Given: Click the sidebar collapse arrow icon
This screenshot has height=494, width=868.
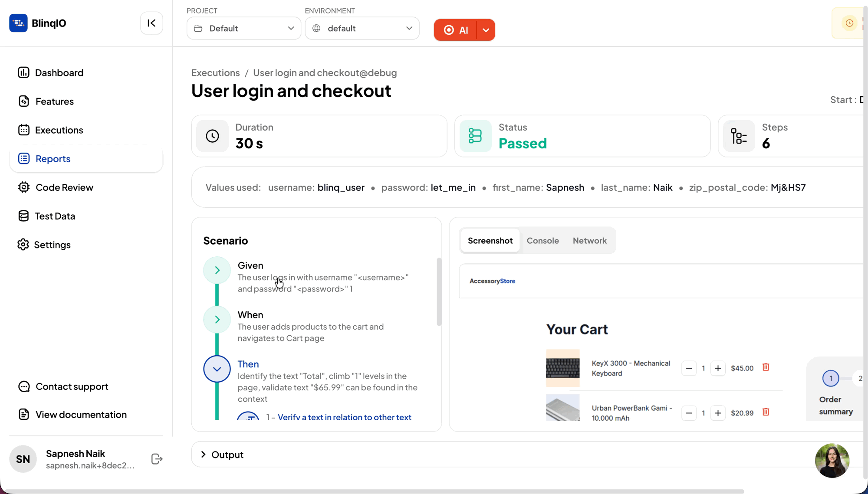Looking at the screenshot, I should (151, 23).
